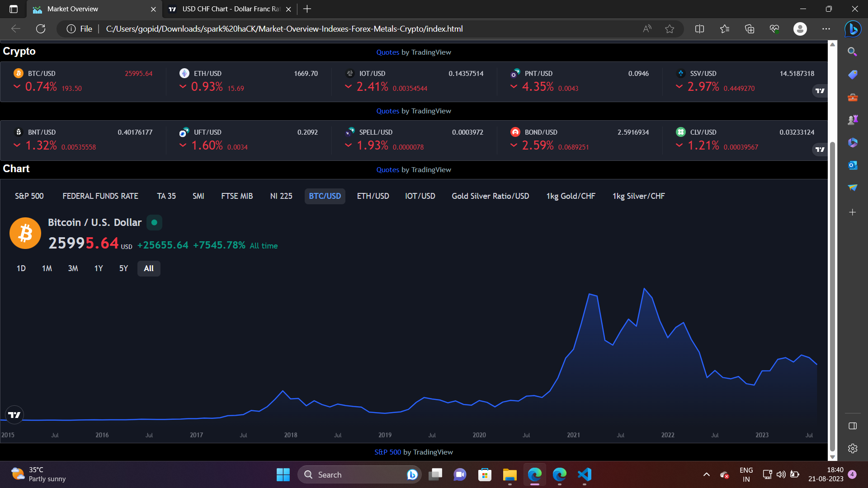The image size is (868, 488).
Task: Add page to favorites star icon
Action: click(670, 29)
